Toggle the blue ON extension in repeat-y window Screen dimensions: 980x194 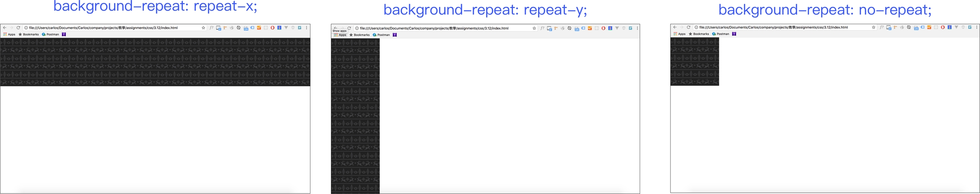pyautogui.click(x=576, y=28)
